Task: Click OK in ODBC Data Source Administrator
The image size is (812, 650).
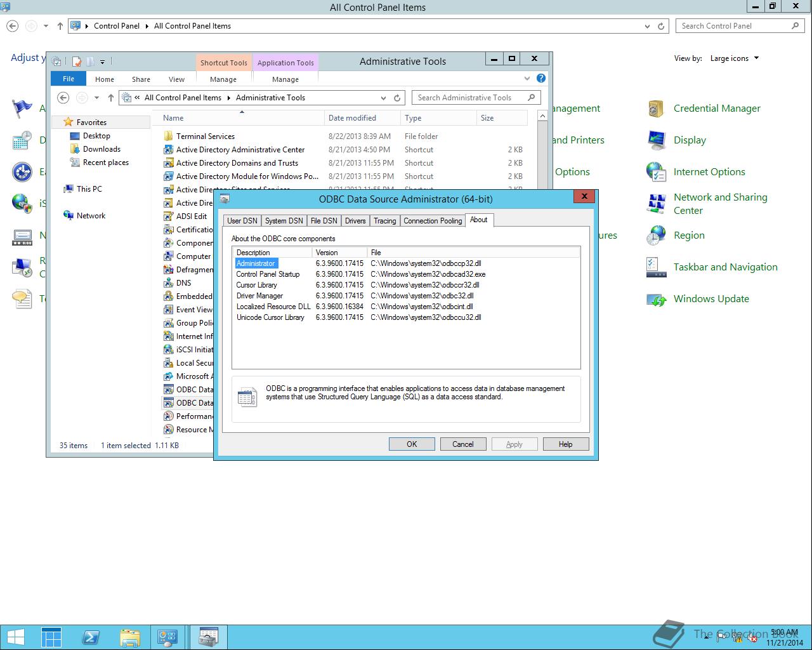Action: coord(412,444)
